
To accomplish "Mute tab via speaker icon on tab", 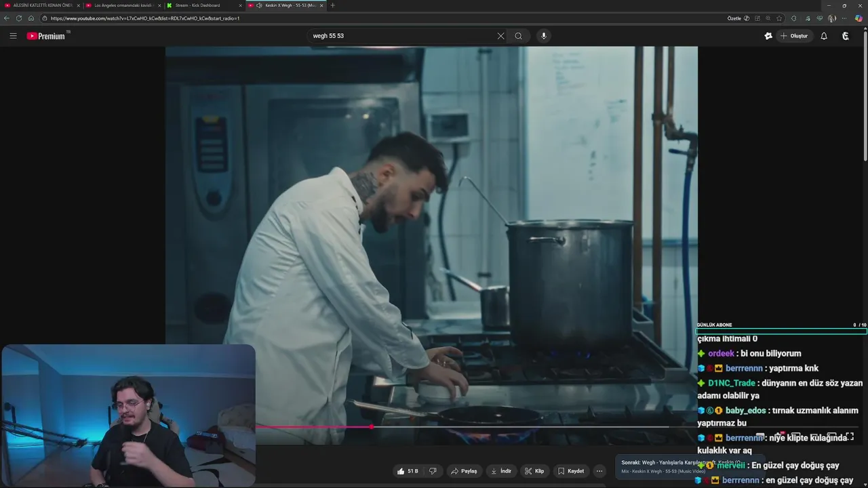I will (259, 5).
